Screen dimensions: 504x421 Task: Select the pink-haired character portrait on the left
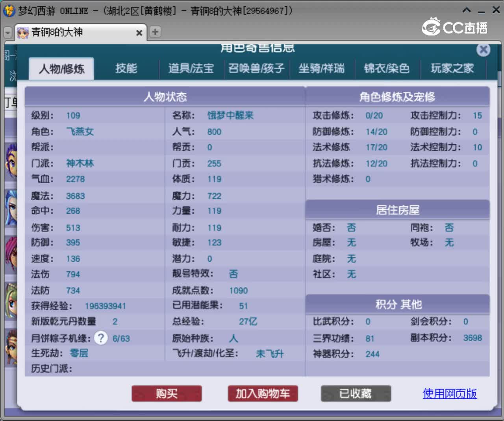(11, 254)
